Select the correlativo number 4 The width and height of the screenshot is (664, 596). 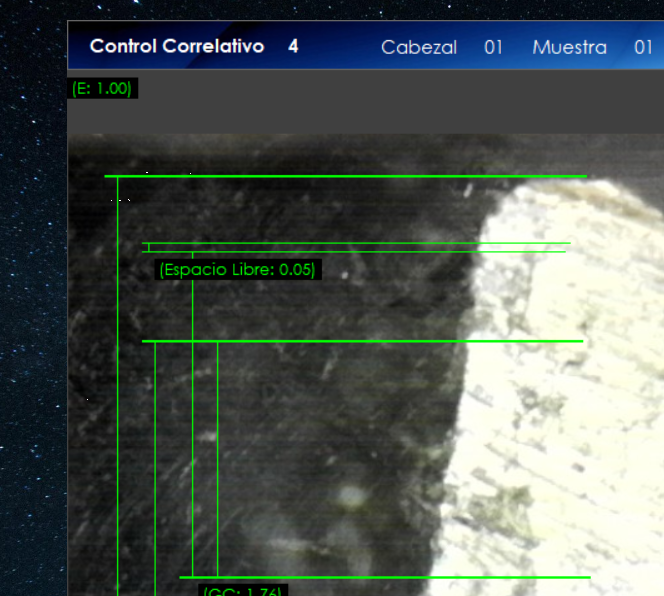pos(293,47)
